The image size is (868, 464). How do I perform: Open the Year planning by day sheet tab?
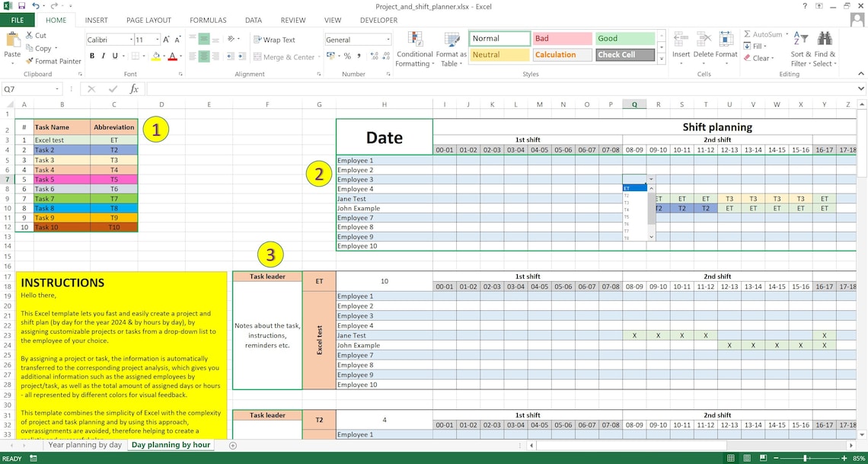click(x=85, y=445)
